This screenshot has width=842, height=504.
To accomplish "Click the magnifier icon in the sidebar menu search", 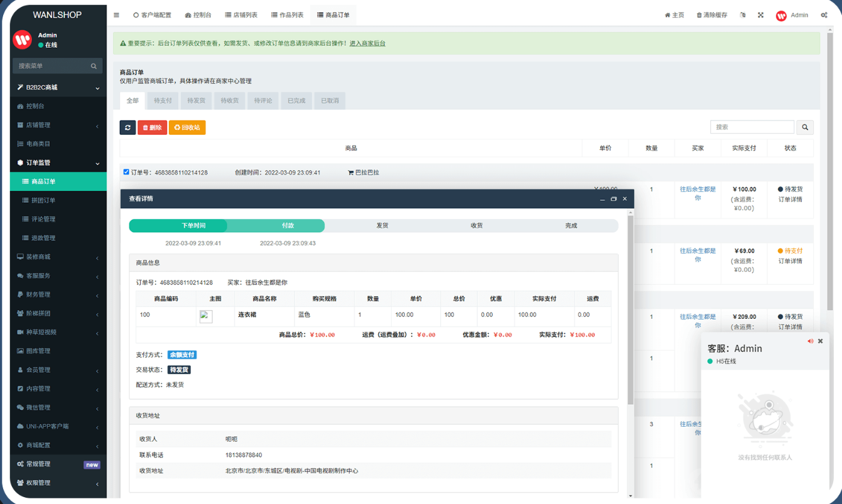I will pyautogui.click(x=94, y=66).
